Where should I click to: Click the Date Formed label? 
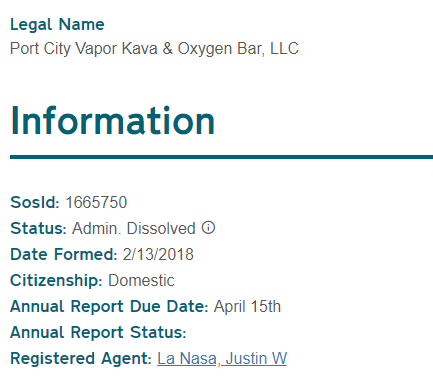64,254
